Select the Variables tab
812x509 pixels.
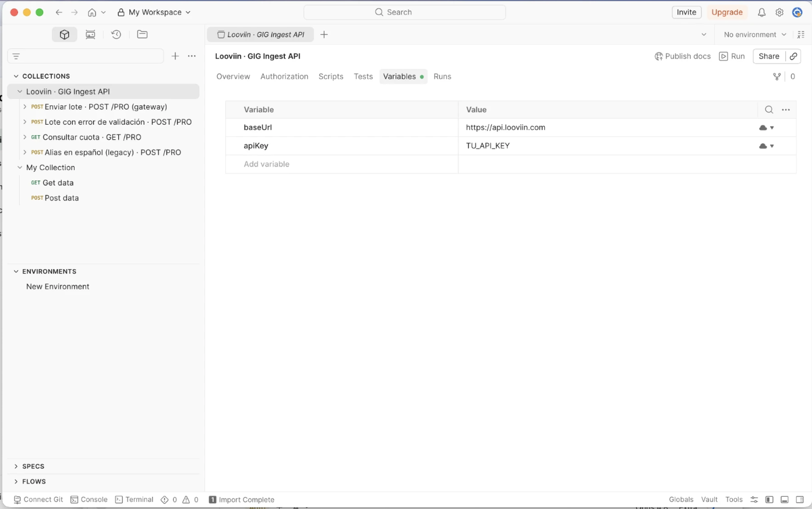(403, 76)
